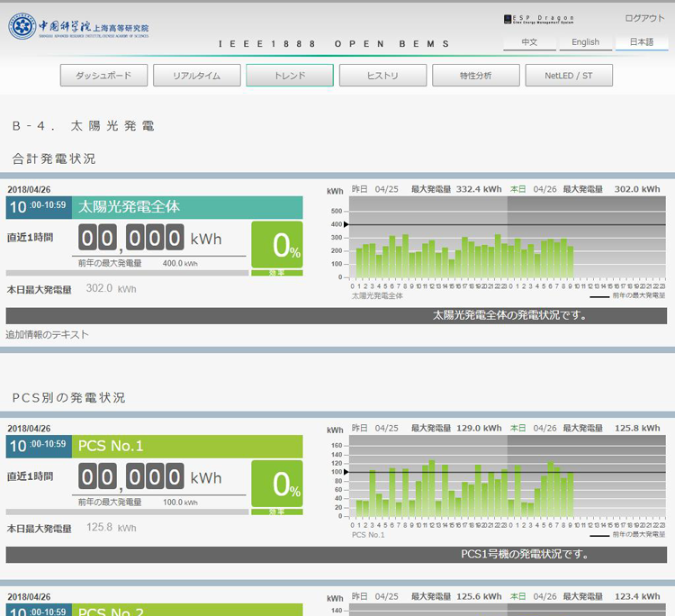
Task: Click the 最大発電量 332.4 kWh label
Action: pyautogui.click(x=456, y=189)
